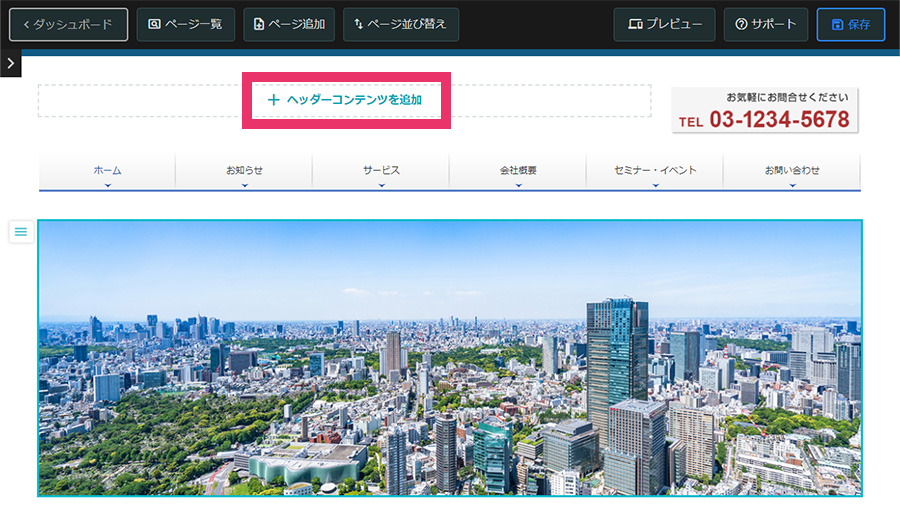Screen dimensions: 900x505
Task: Click the magnifier icon in ページ一覧
Action: (x=154, y=24)
